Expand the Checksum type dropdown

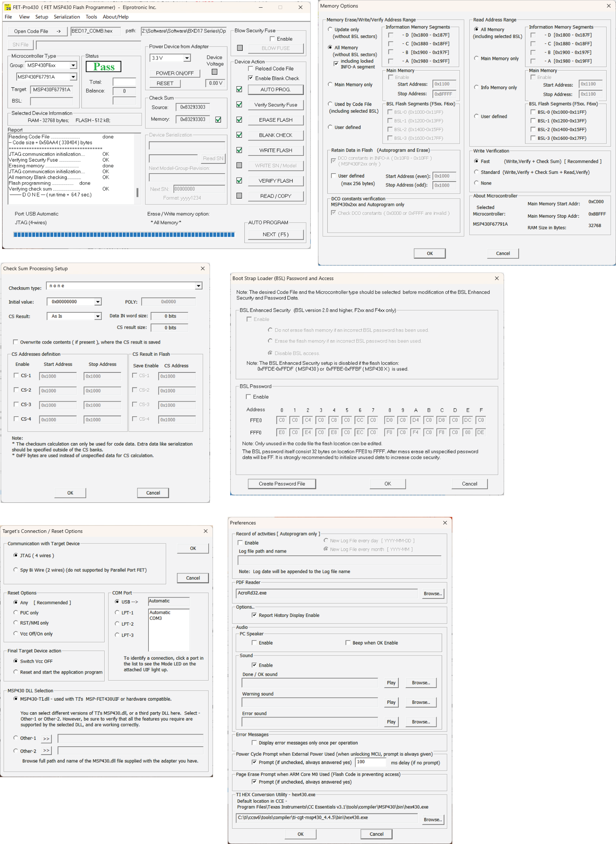click(x=199, y=286)
